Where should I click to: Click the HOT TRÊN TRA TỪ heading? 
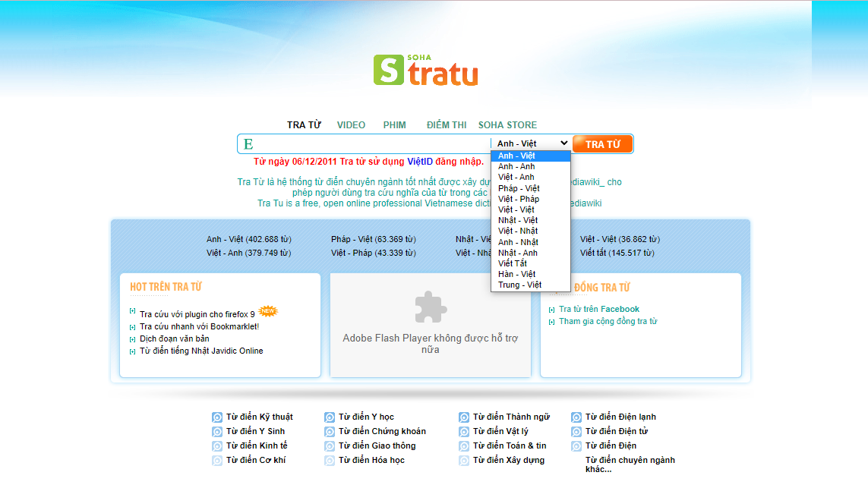(166, 287)
